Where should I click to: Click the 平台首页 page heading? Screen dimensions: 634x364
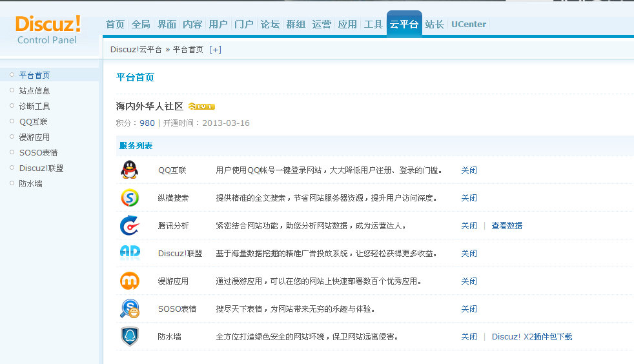pos(135,77)
